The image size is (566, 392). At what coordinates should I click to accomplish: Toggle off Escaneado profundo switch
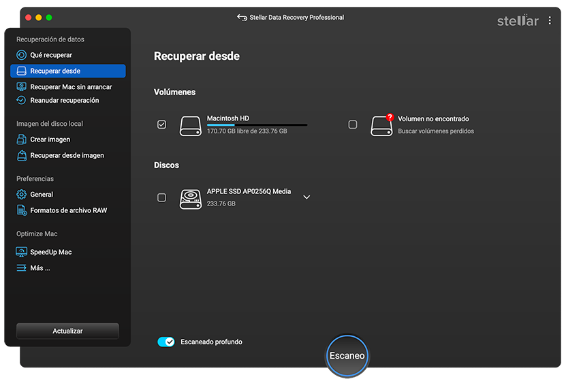166,342
